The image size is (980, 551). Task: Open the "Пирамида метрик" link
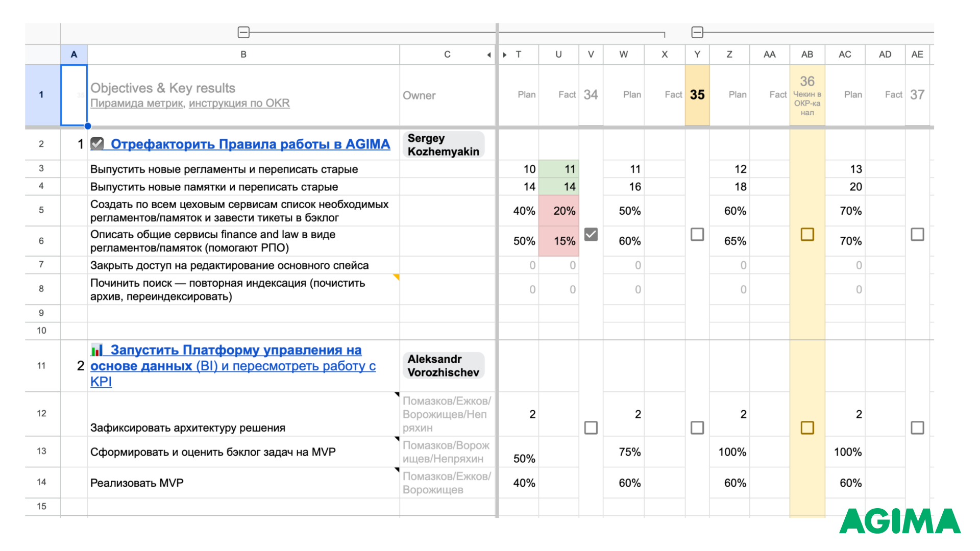coord(136,103)
